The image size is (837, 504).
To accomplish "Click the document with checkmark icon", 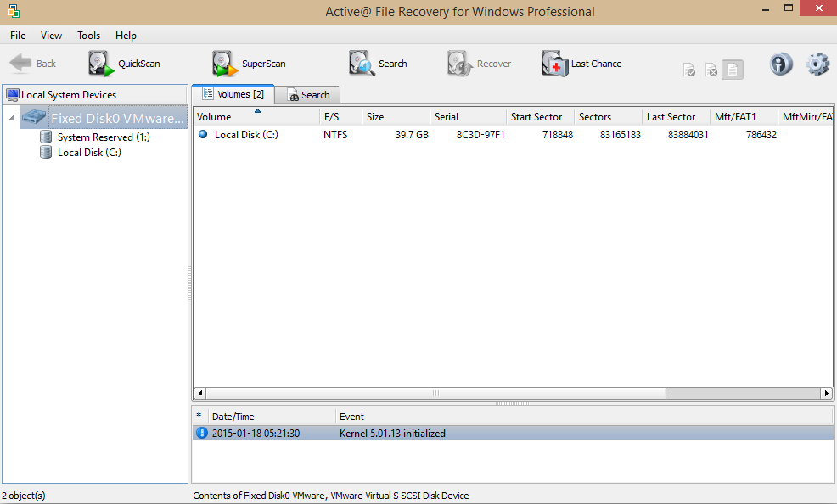I will pyautogui.click(x=689, y=70).
